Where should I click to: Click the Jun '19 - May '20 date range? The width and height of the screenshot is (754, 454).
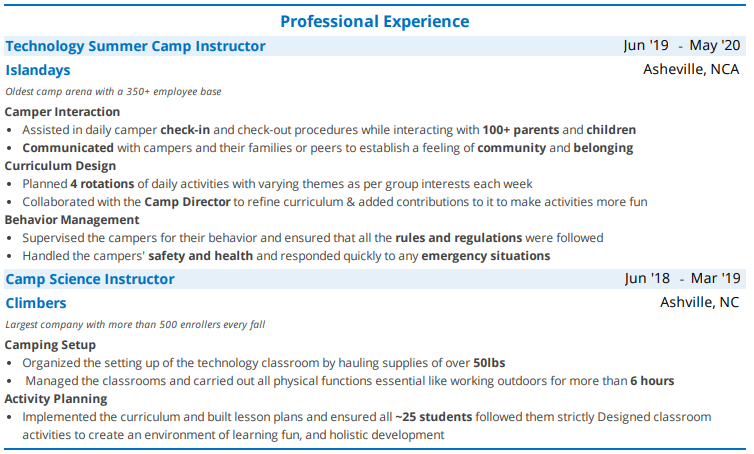[682, 45]
